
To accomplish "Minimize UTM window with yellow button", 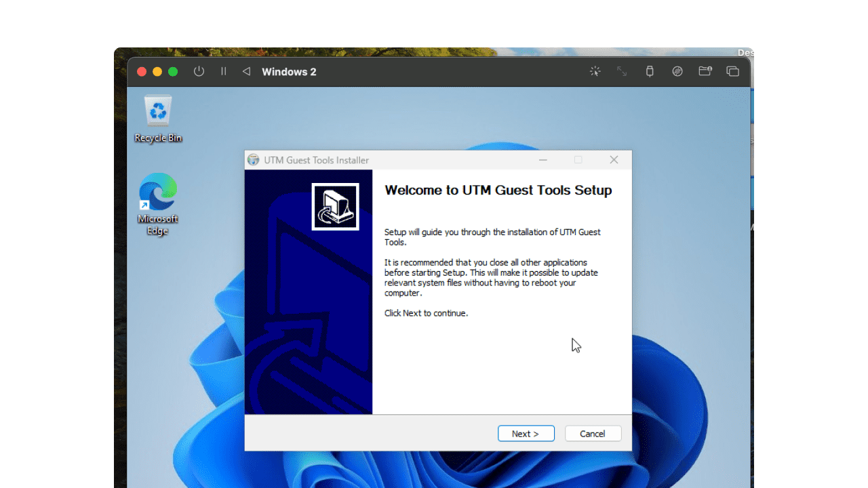I will 157,72.
